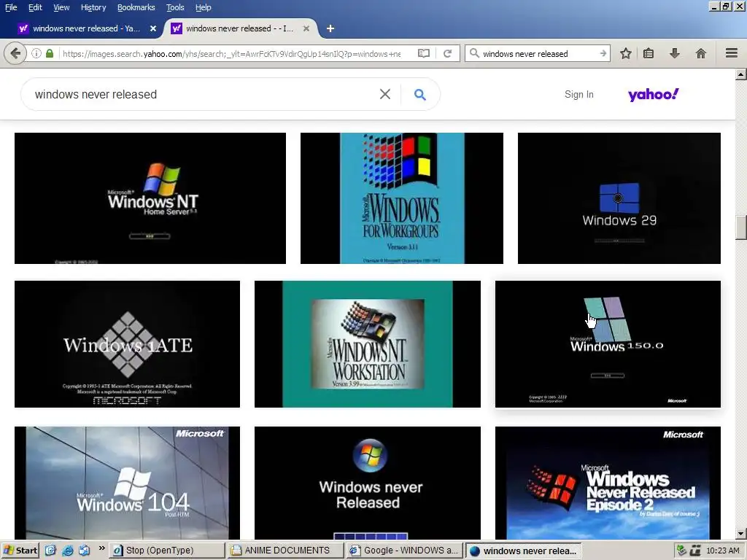Click the scrollbar down arrow
This screenshot has width=747, height=560.
pos(741,533)
